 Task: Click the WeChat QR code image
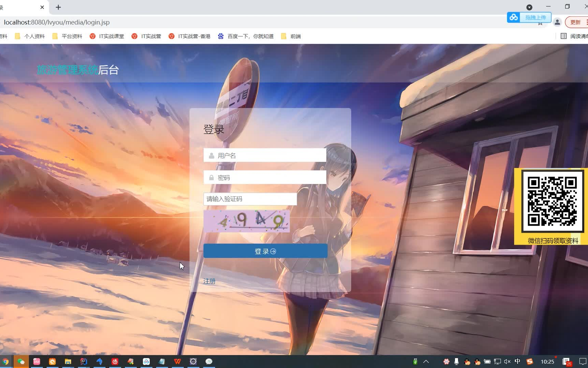(x=552, y=201)
